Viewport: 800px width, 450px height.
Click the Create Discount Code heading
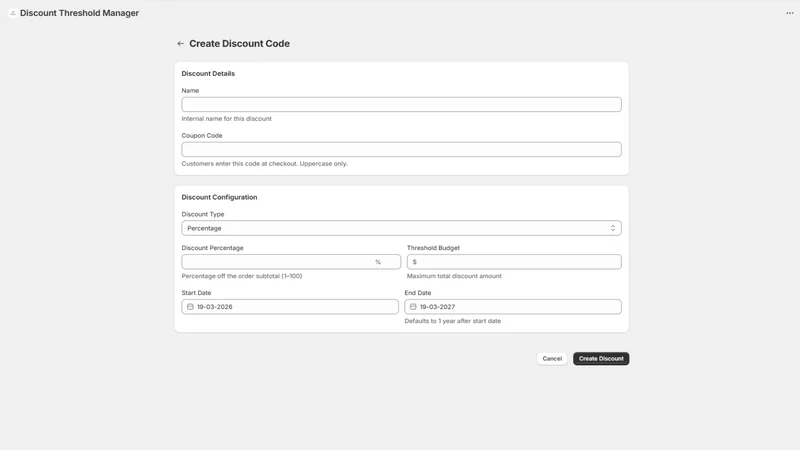(239, 44)
